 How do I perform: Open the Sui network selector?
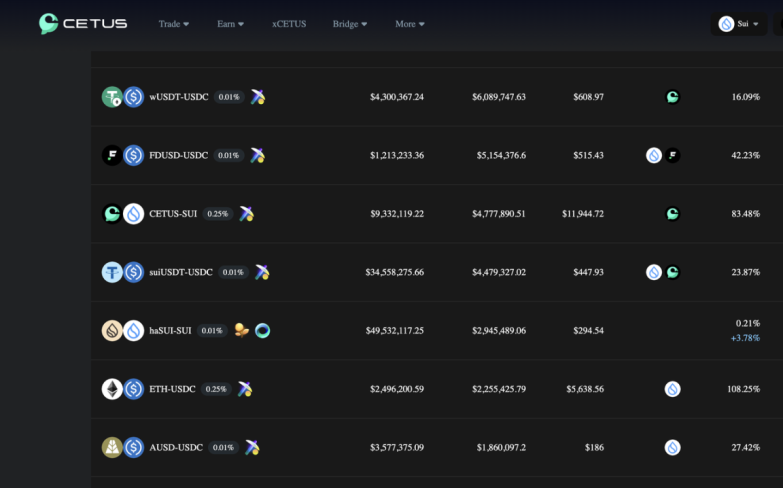click(739, 24)
